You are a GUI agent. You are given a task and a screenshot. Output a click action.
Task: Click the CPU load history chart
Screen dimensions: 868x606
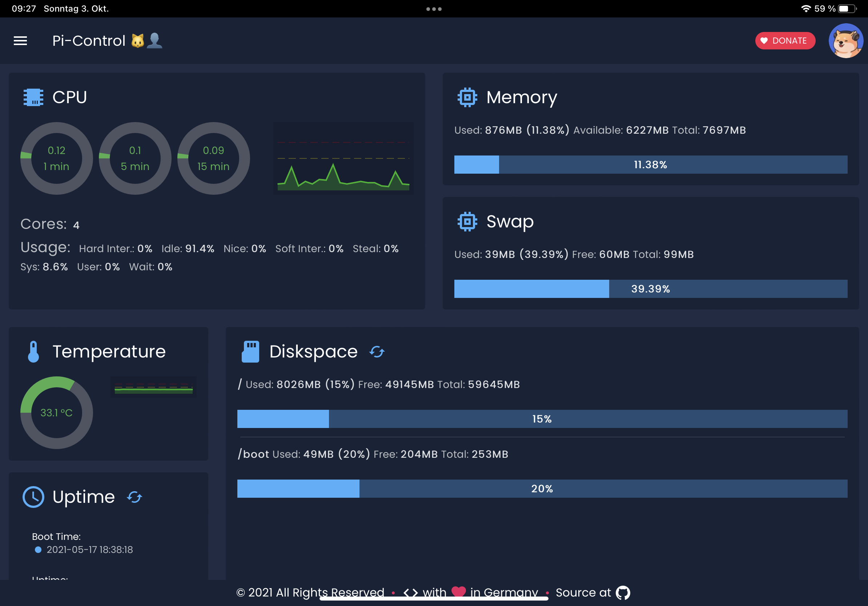343,158
